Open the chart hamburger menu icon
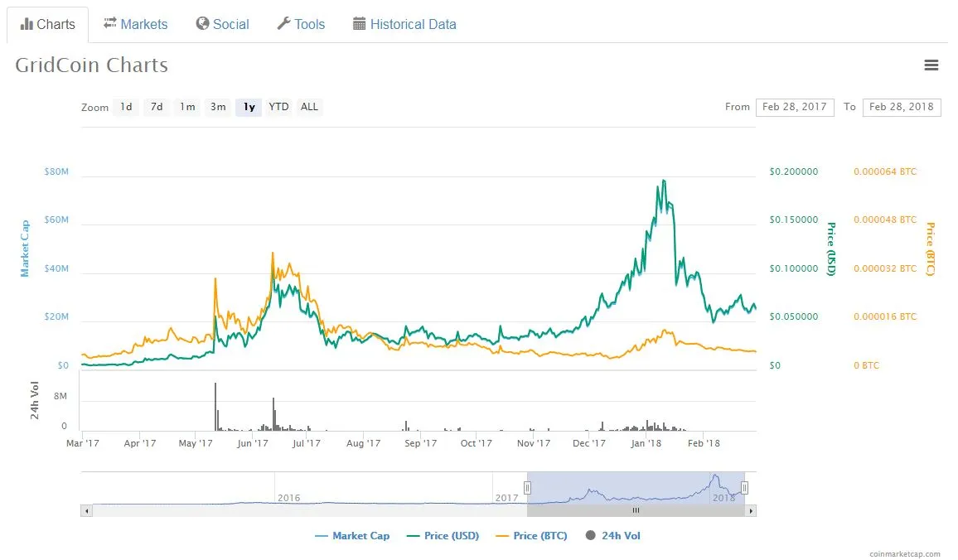Viewport: 958px width, 560px height. [931, 65]
